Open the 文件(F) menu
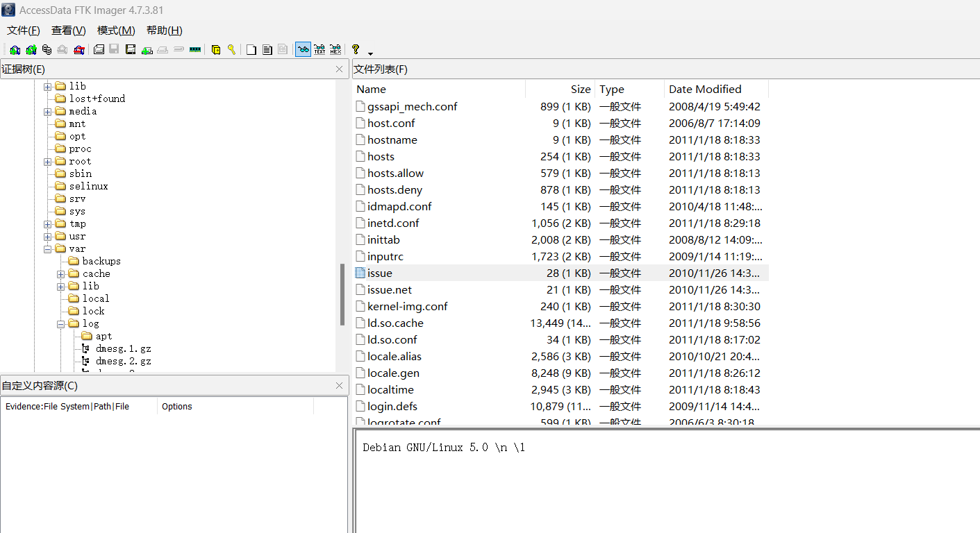Viewport: 980px width, 533px height. click(24, 31)
